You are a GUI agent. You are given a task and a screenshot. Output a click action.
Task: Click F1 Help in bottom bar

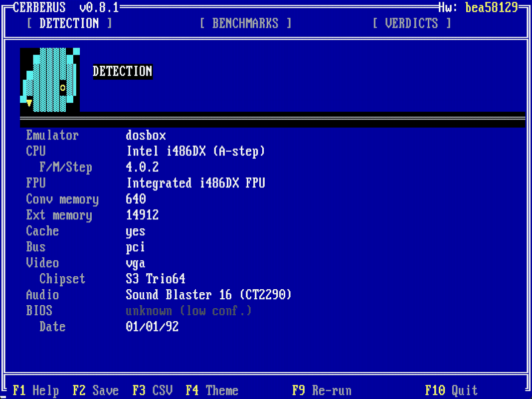coord(35,391)
